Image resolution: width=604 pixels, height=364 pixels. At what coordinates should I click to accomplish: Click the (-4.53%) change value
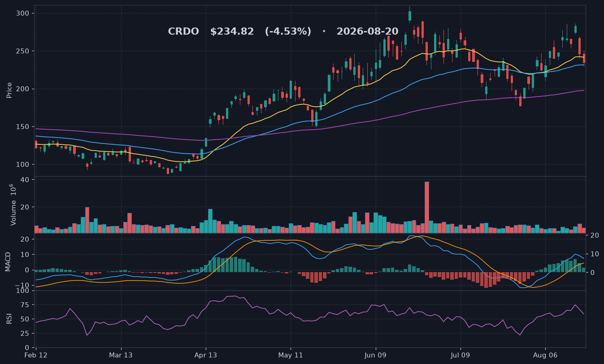288,32
